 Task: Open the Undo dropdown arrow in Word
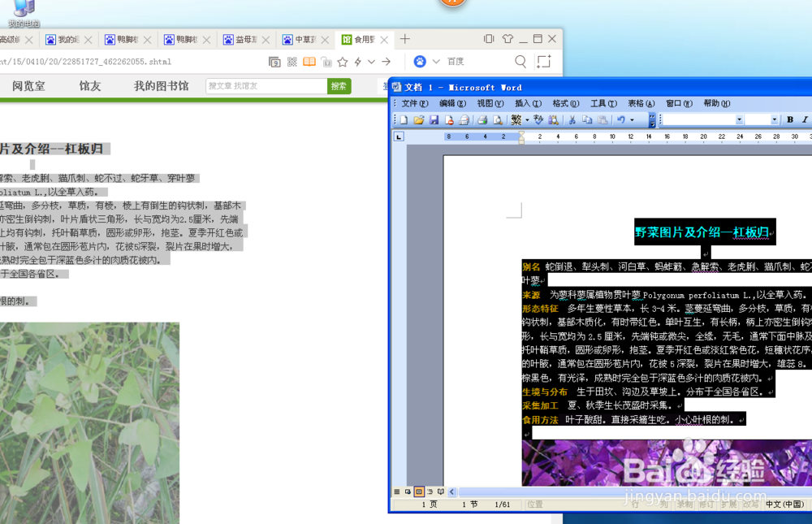tap(631, 119)
